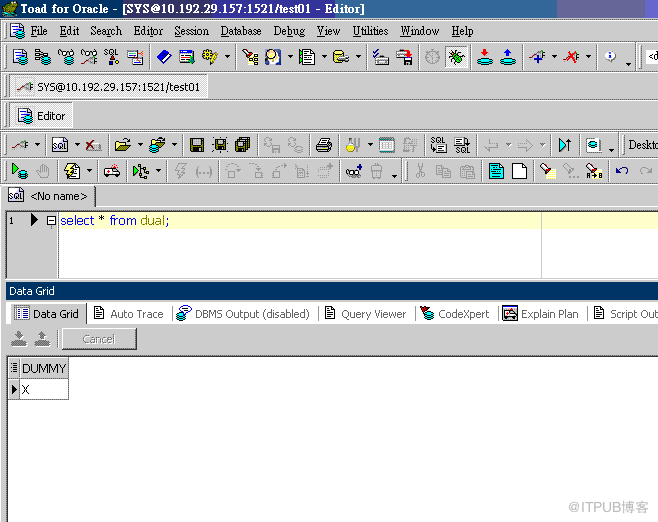Open the File menu
Viewport: 658px width, 522px height.
click(39, 31)
